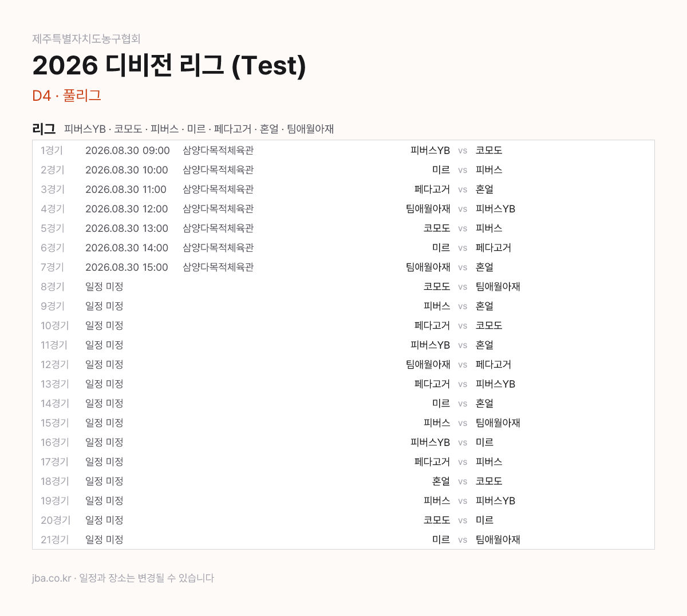Click 삼양다목적체육관 venue in 3경기 row
Screen dimensions: 687x616
218,189
